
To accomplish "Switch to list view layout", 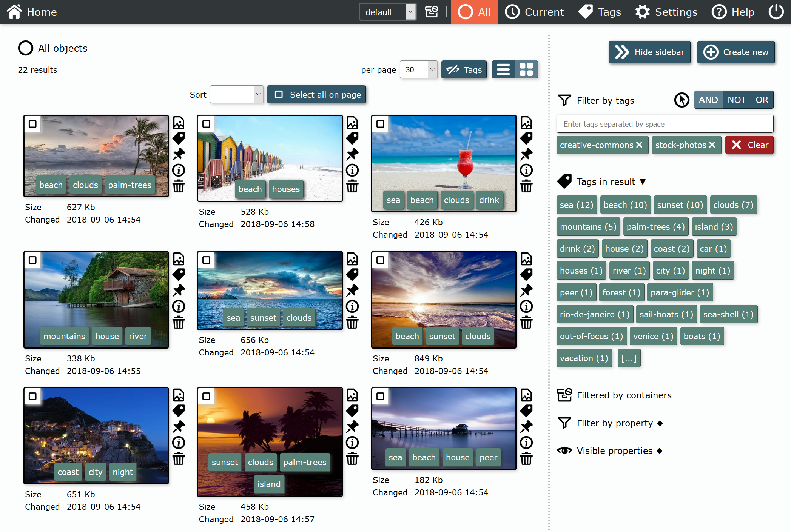I will [x=503, y=69].
